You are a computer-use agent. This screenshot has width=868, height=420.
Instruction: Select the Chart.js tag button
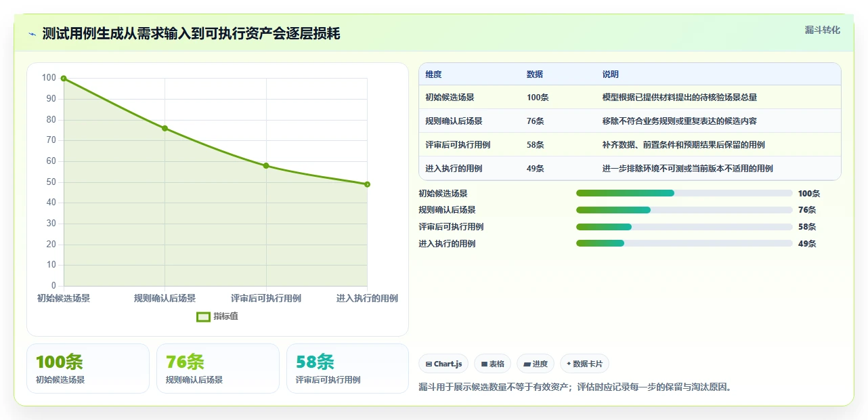(x=443, y=364)
